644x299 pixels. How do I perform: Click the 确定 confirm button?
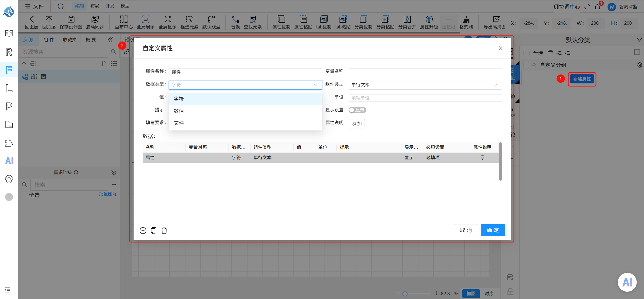(x=493, y=230)
